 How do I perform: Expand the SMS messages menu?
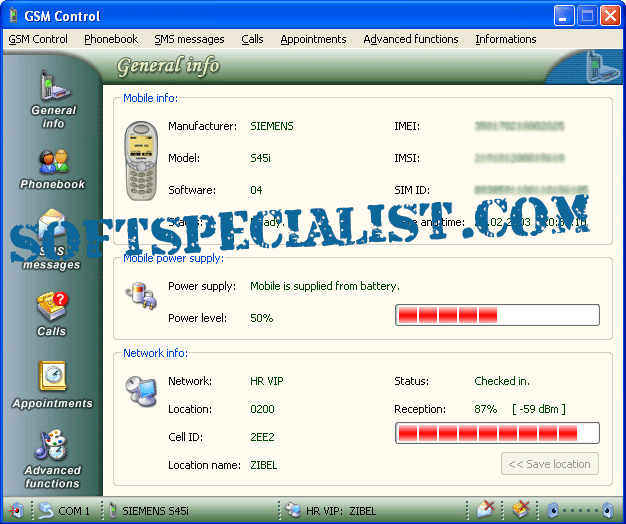189,39
